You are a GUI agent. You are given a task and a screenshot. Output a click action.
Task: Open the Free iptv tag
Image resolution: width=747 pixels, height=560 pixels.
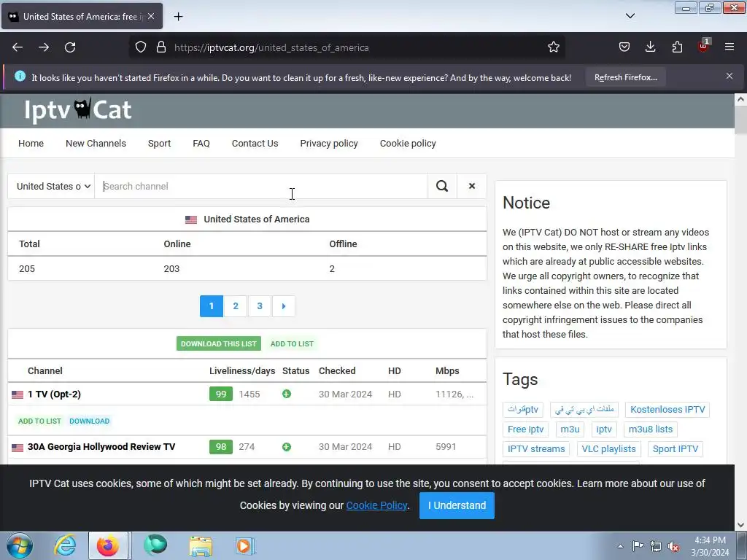(525, 429)
